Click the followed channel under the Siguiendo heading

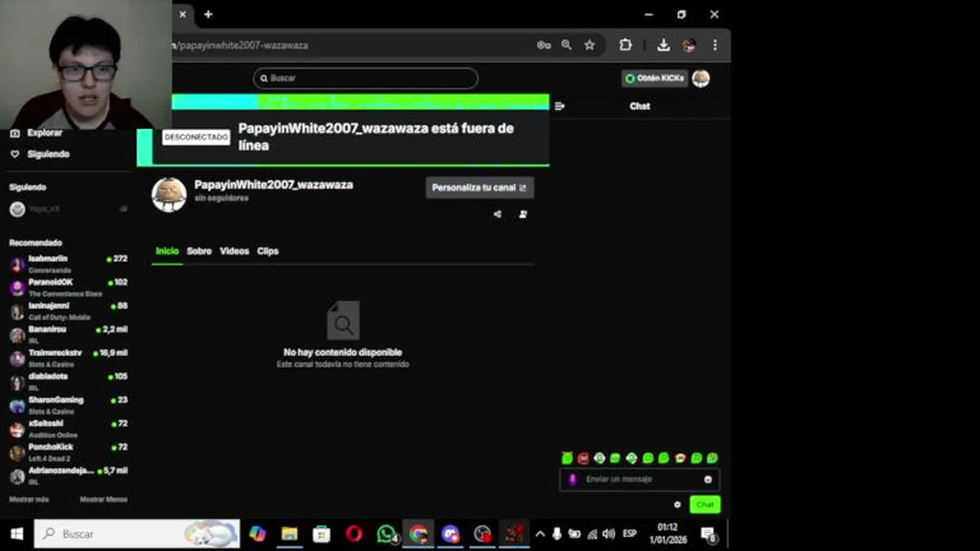[x=68, y=209]
